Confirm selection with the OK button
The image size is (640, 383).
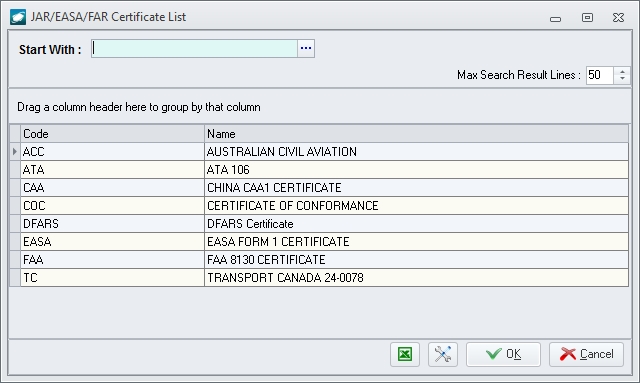[x=503, y=354]
